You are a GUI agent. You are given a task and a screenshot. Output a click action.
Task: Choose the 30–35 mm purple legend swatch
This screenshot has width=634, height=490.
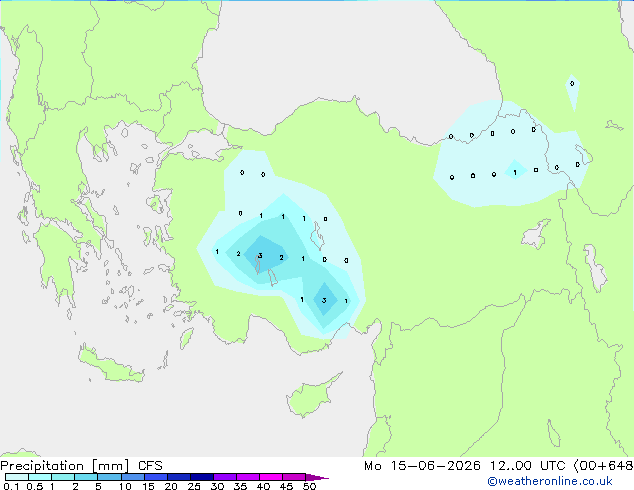point(224,477)
